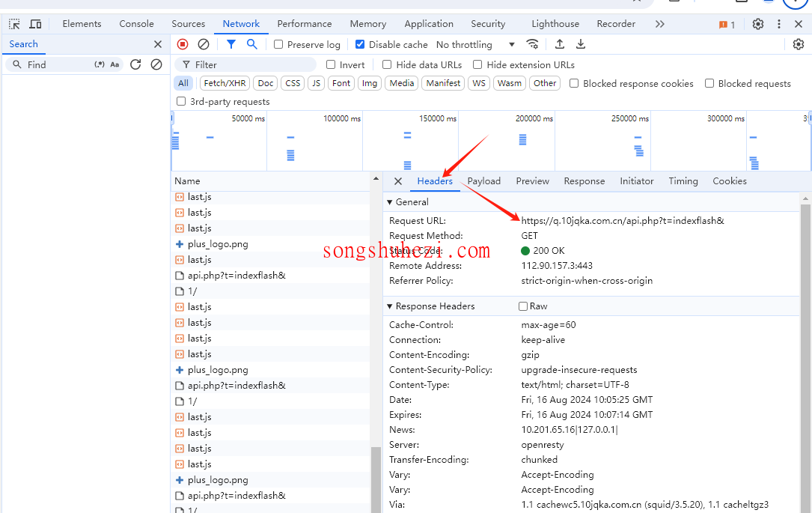Sort requests by Name column arrow

(x=376, y=179)
